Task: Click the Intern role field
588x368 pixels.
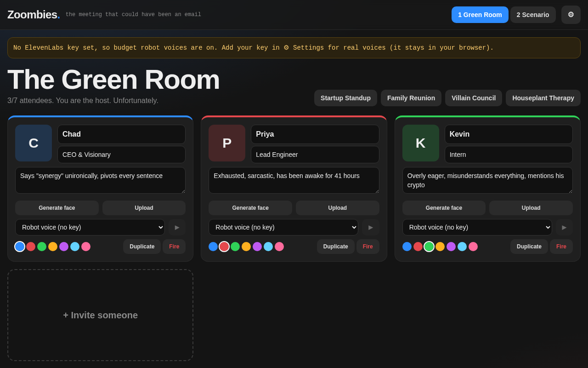Action: 509,155
